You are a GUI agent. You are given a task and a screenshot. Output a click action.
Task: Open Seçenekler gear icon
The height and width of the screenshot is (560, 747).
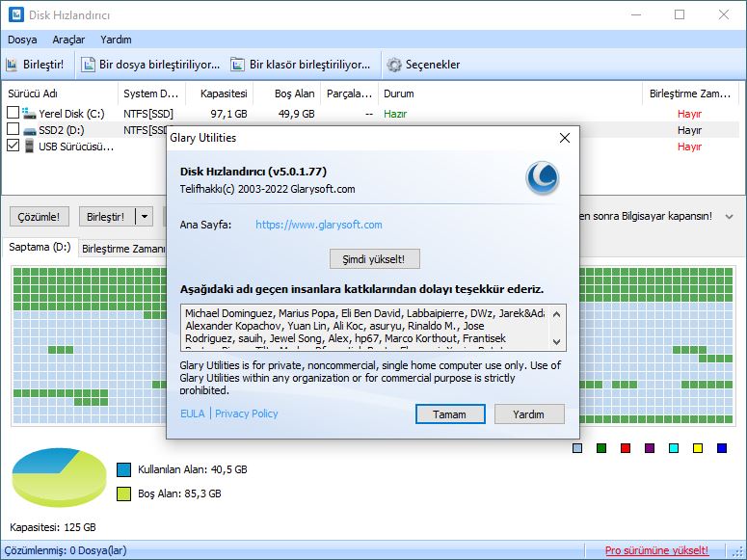click(394, 65)
